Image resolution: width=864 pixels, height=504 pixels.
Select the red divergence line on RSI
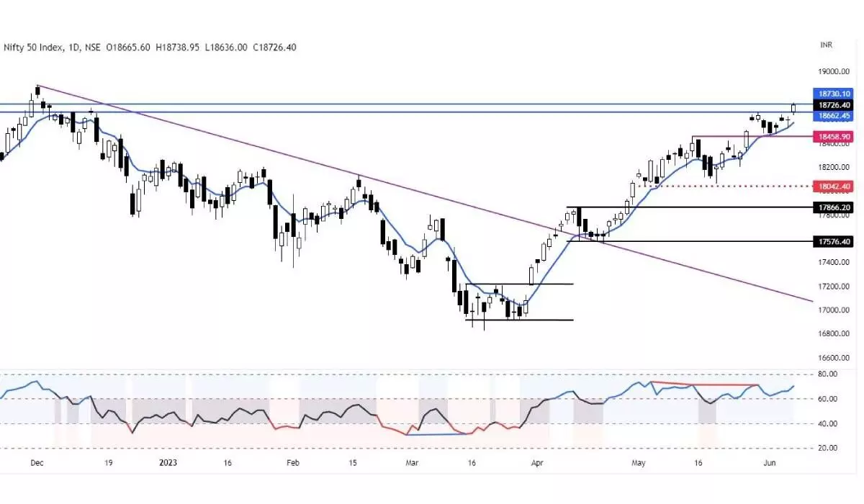704,384
